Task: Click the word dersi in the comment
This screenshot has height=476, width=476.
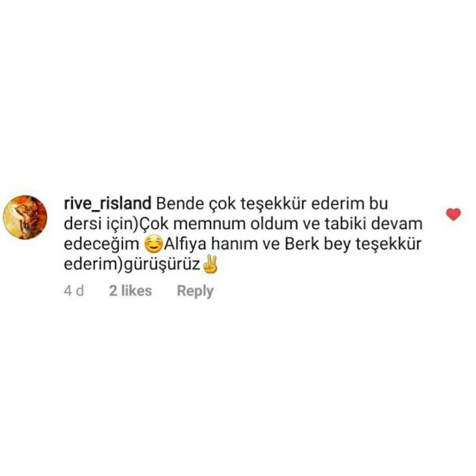Action: (x=82, y=224)
